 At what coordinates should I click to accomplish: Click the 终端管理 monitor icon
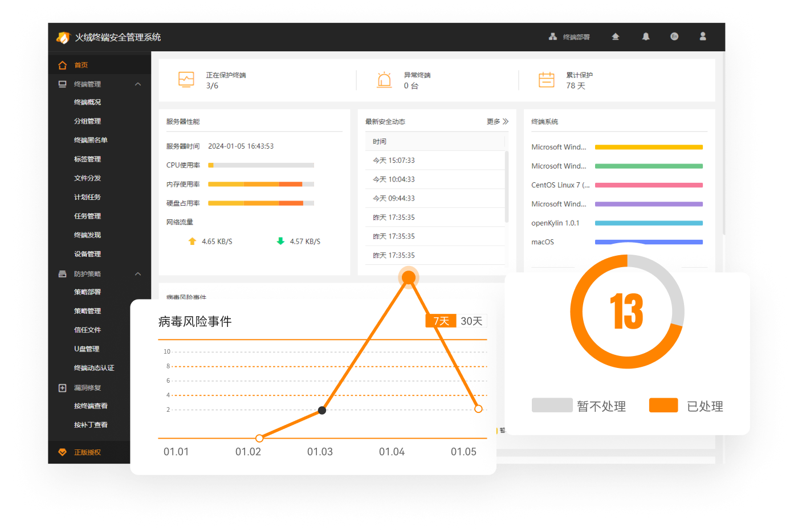tap(62, 84)
